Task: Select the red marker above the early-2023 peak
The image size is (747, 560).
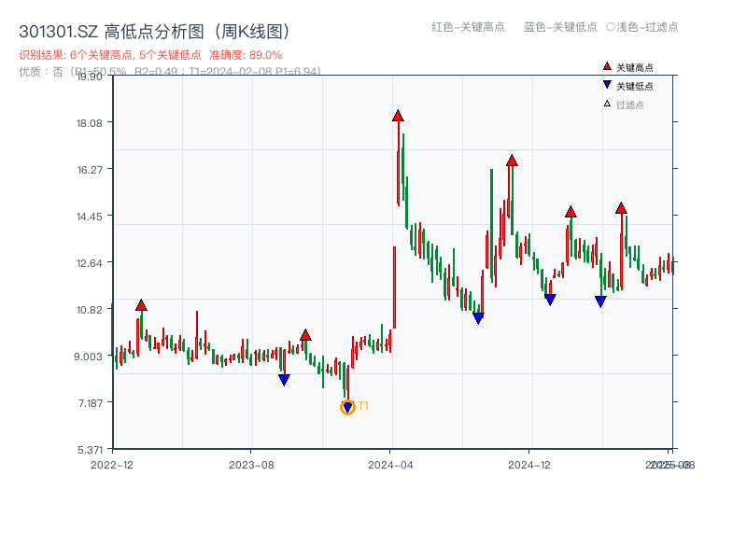Action: coord(140,303)
